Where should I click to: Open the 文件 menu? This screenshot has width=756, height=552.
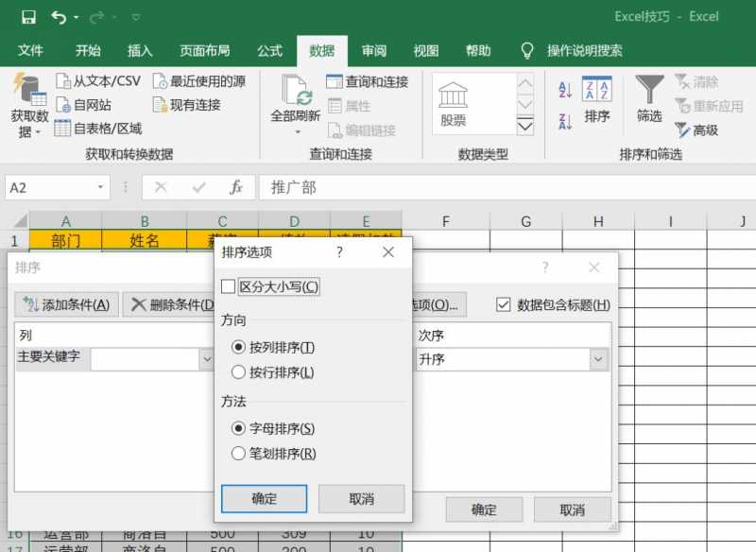[30, 51]
